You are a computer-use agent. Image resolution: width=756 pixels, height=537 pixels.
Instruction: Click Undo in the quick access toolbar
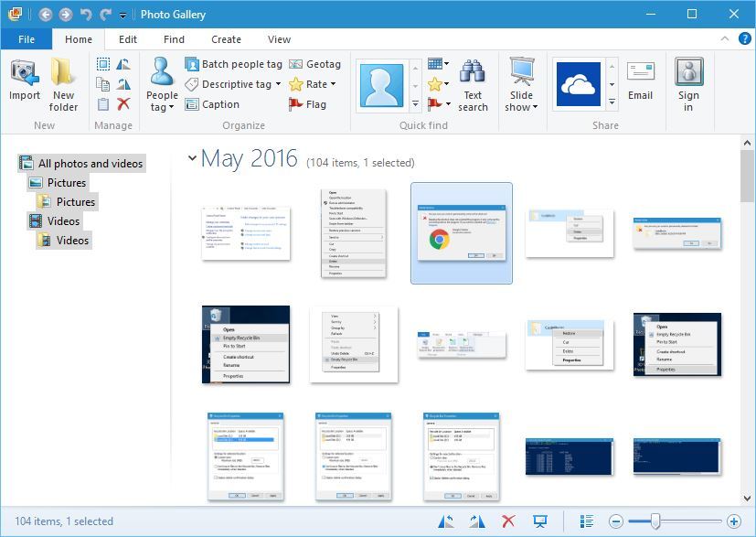86,15
